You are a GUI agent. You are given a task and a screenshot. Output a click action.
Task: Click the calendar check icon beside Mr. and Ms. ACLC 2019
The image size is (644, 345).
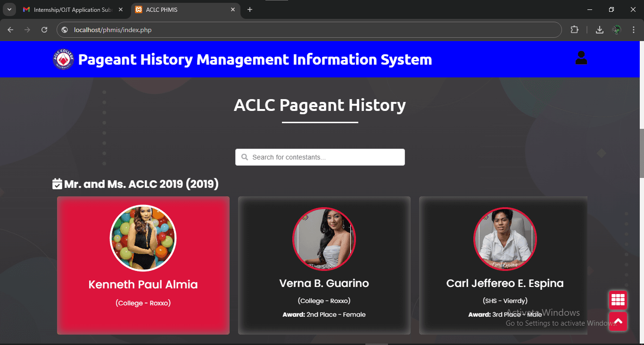pos(57,184)
